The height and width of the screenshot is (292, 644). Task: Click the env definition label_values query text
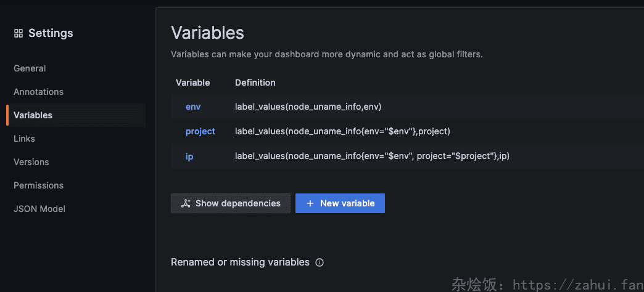pyautogui.click(x=308, y=107)
